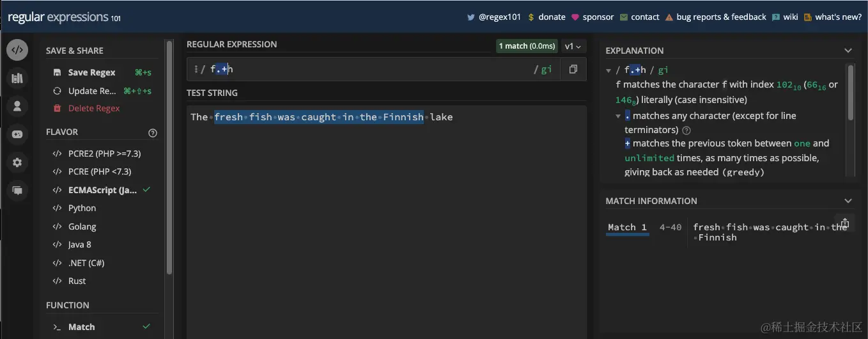Click the Update Regex refresh icon

(57, 91)
